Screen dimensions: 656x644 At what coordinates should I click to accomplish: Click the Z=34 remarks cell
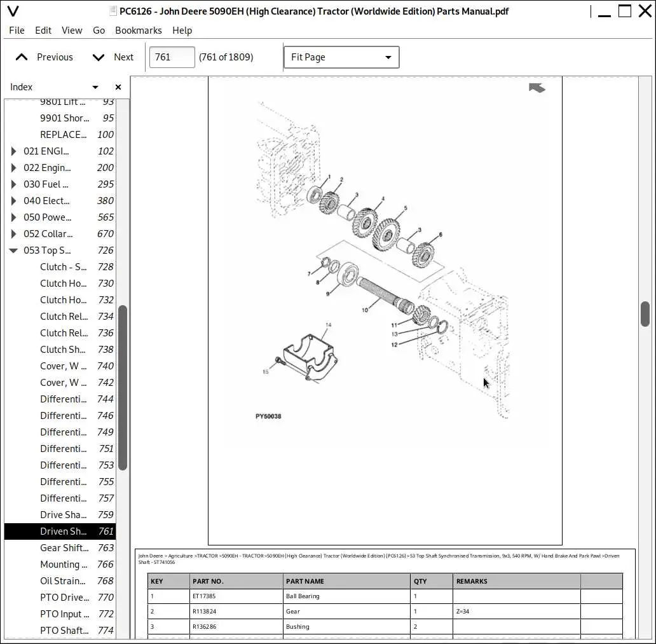[516, 612]
